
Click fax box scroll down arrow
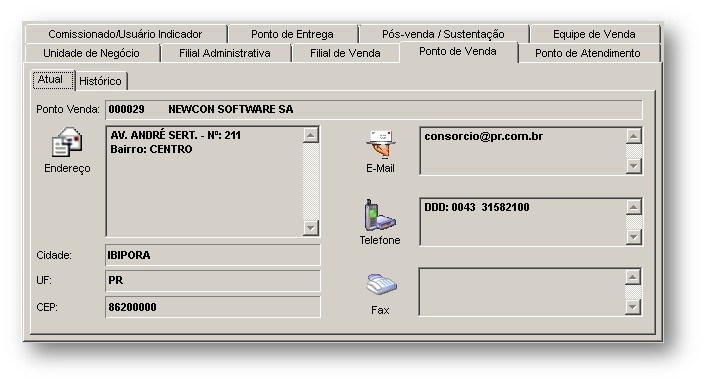click(x=633, y=307)
